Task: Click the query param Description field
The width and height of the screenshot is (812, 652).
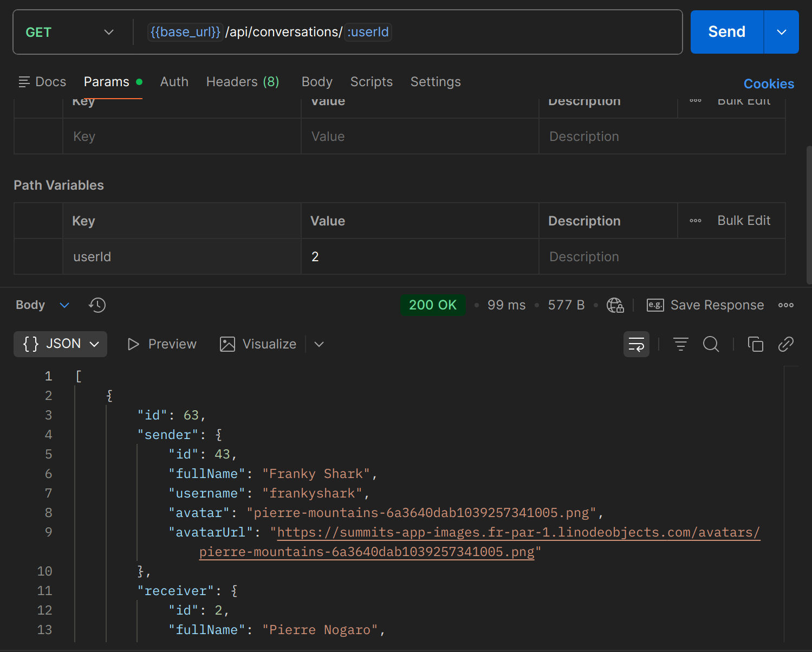Action: pos(662,137)
